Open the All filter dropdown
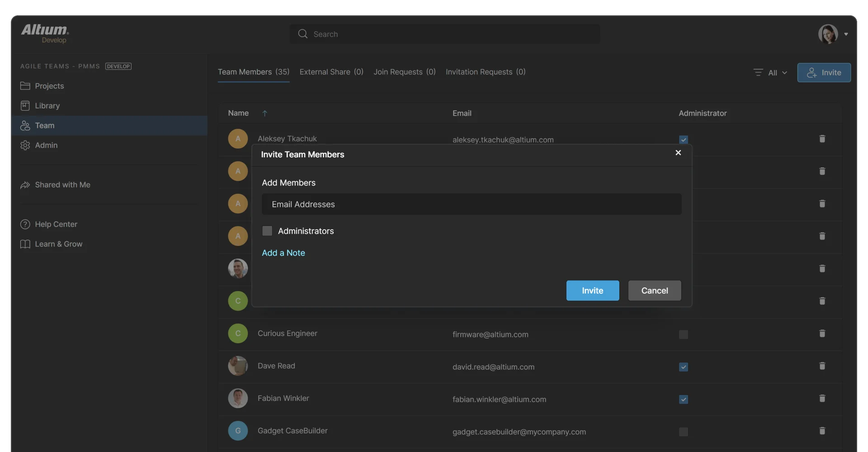This screenshot has width=868, height=452. [x=770, y=73]
